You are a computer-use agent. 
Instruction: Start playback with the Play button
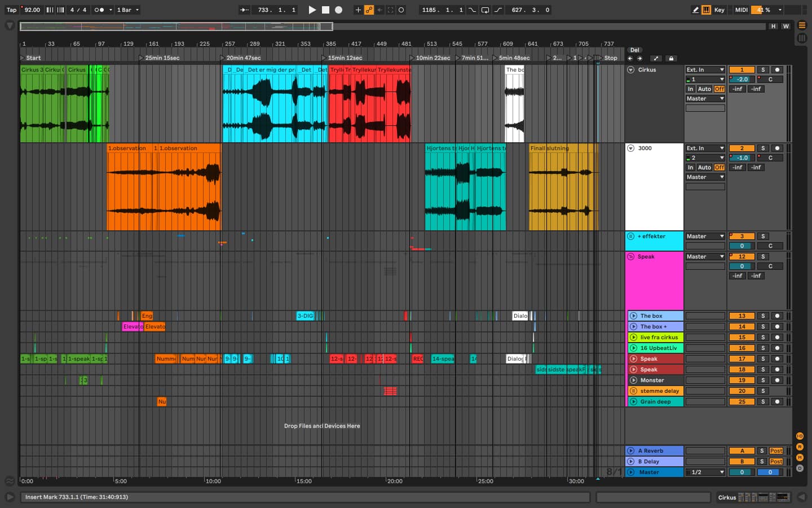312,10
